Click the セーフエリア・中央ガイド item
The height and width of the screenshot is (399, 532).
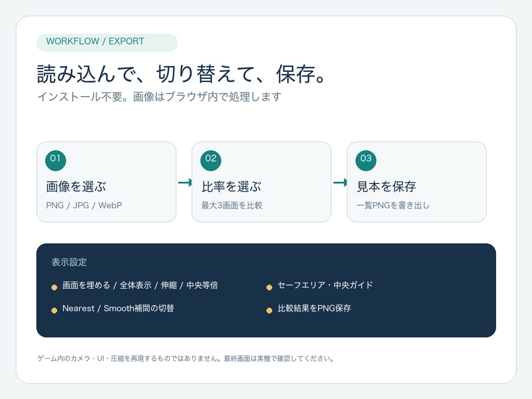325,285
